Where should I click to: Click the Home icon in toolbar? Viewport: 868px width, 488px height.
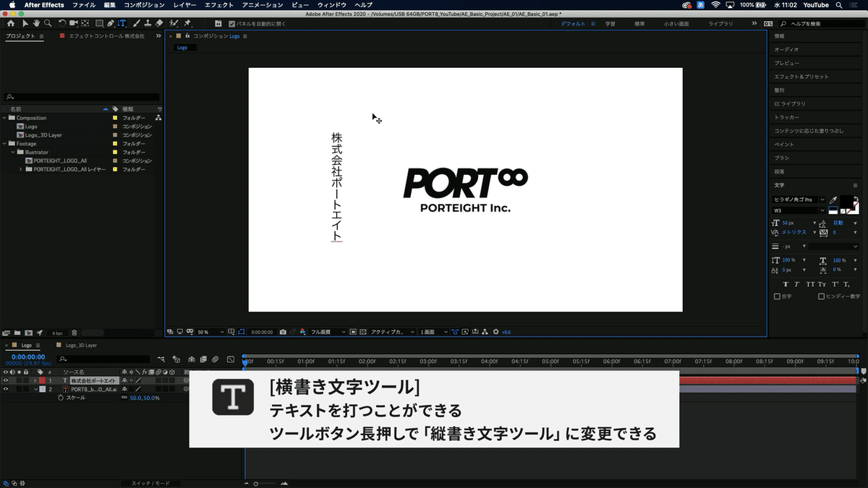pyautogui.click(x=11, y=23)
